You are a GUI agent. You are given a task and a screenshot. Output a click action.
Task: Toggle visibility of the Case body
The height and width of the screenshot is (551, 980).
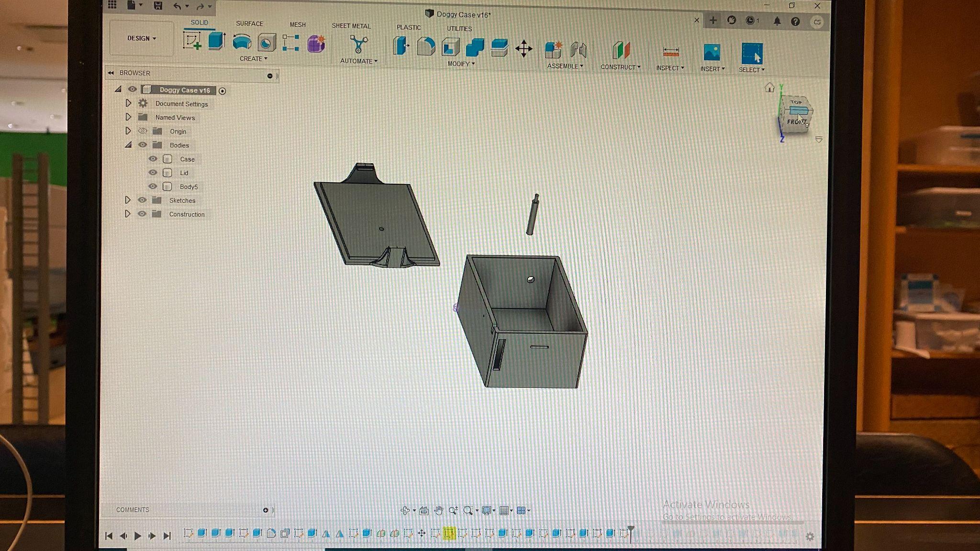(153, 159)
